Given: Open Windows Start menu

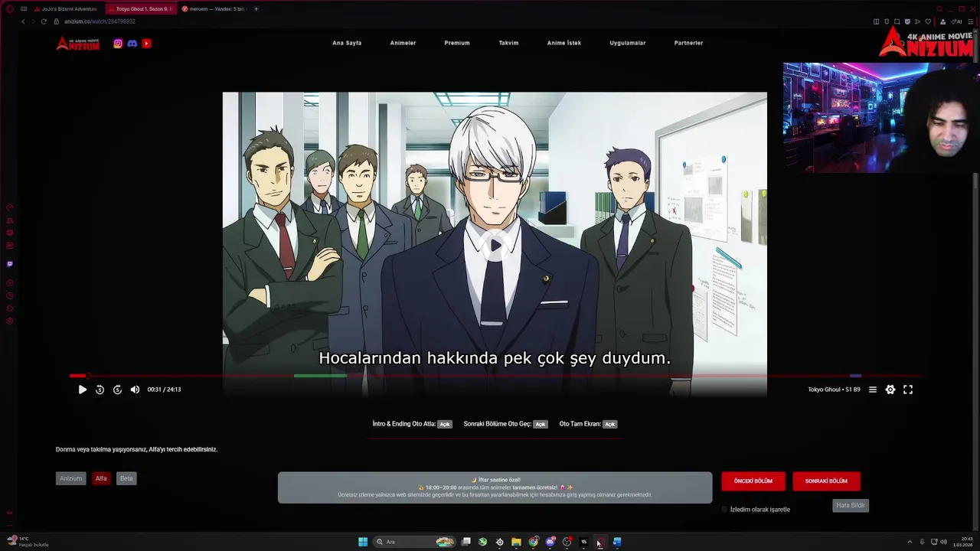Looking at the screenshot, I should coord(363,542).
